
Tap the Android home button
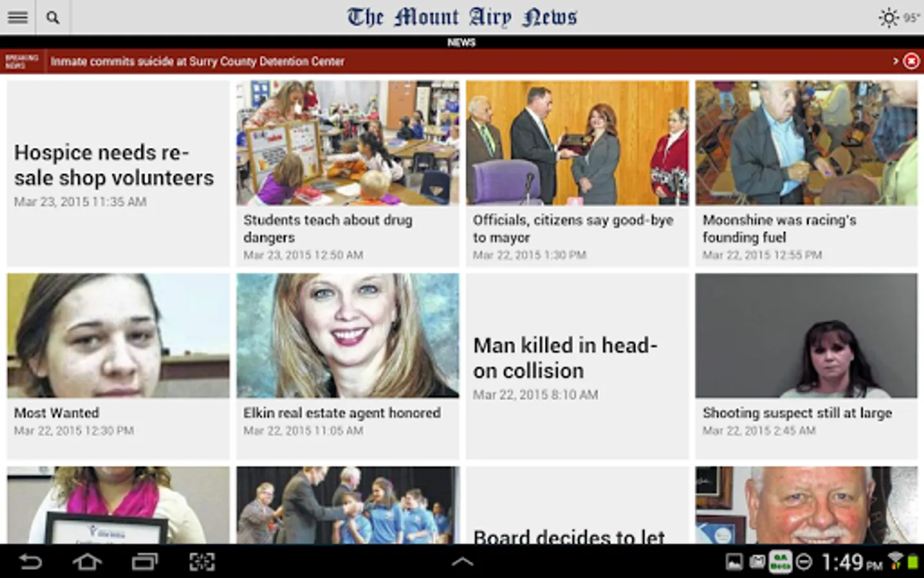coord(87,562)
